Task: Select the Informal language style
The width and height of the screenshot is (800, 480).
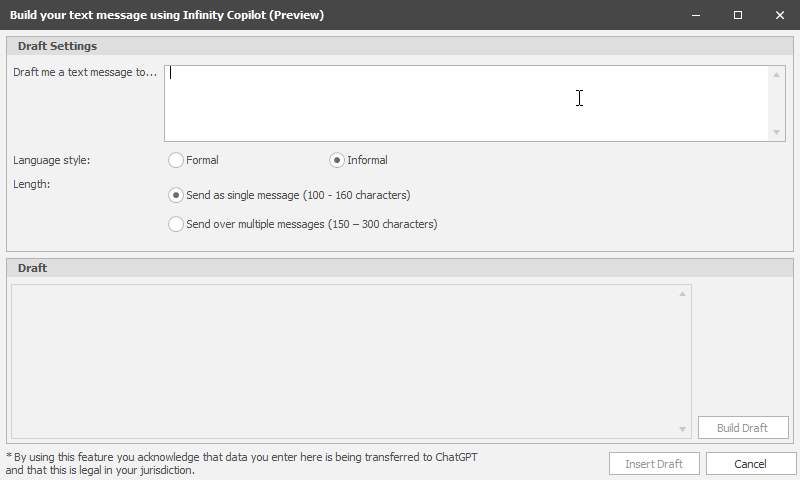Action: 338,160
